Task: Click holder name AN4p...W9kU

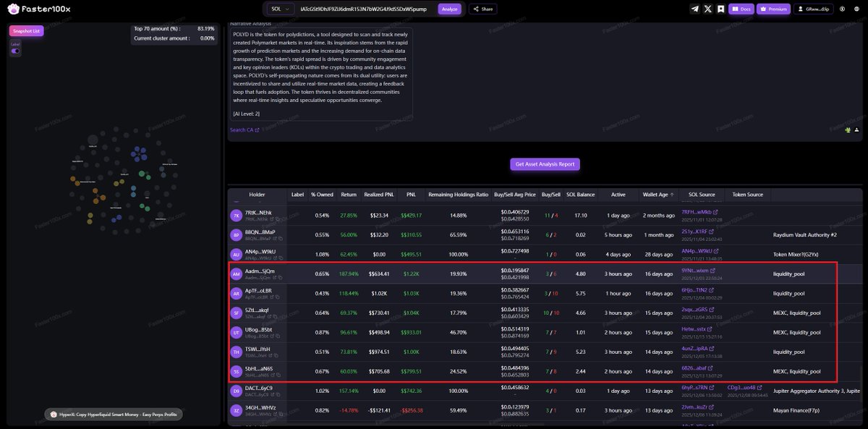Action: click(260, 251)
